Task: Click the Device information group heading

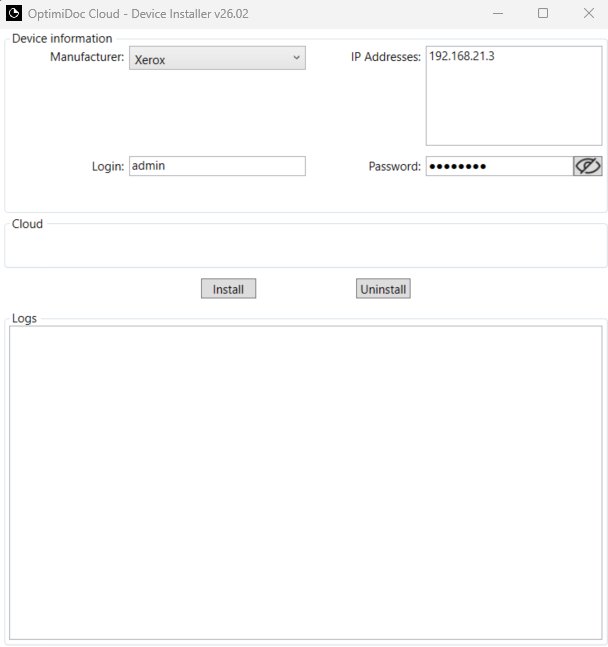Action: click(62, 39)
